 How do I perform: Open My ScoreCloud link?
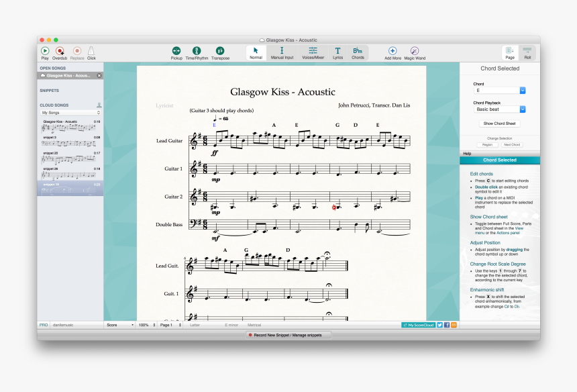(x=419, y=325)
